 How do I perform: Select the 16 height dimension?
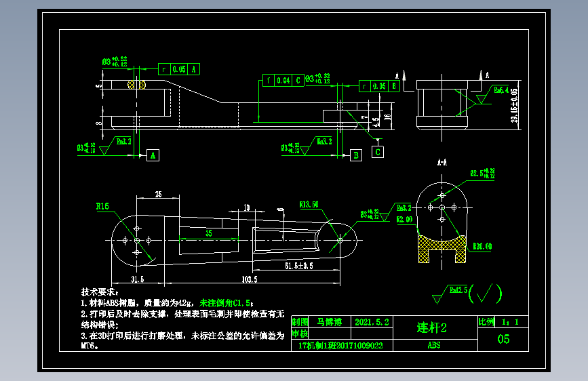coord(388,117)
